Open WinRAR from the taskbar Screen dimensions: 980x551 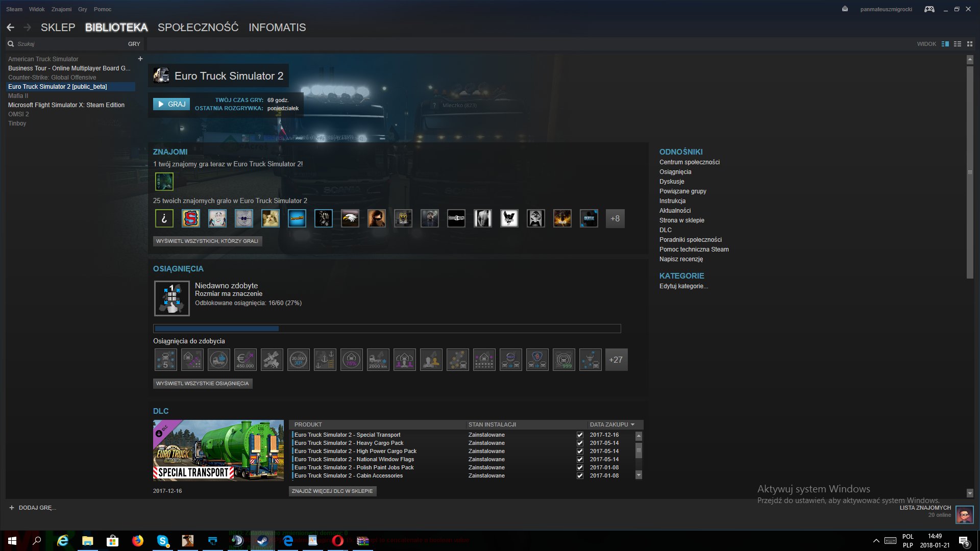click(363, 541)
